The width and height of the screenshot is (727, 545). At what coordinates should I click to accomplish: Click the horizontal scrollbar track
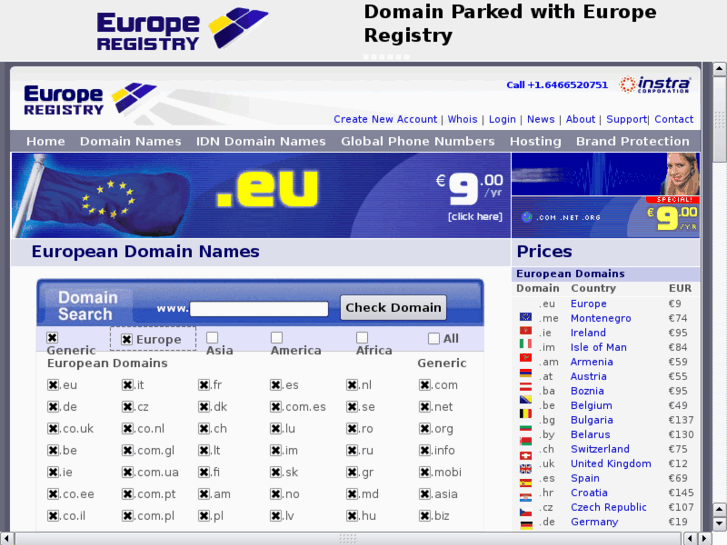point(348,539)
